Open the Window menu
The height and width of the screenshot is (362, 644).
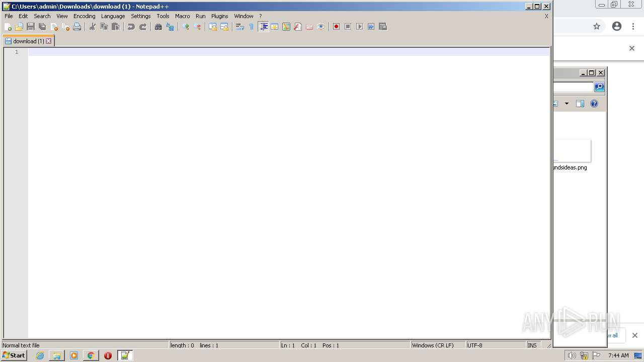point(244,16)
